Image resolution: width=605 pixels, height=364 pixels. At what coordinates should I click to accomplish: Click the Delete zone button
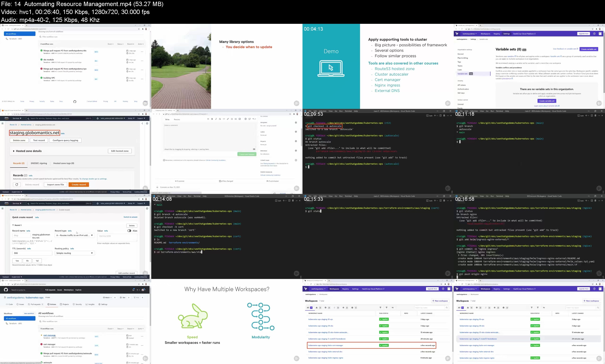19,140
